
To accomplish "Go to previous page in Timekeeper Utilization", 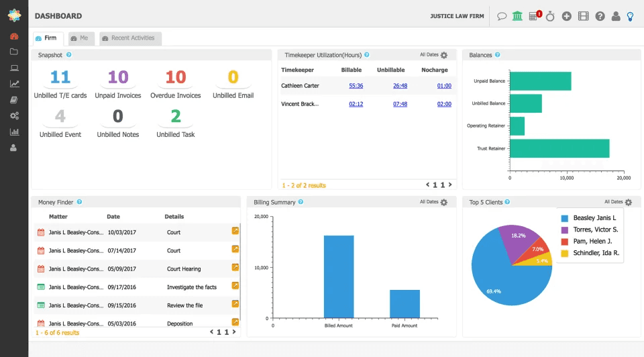I will point(427,185).
